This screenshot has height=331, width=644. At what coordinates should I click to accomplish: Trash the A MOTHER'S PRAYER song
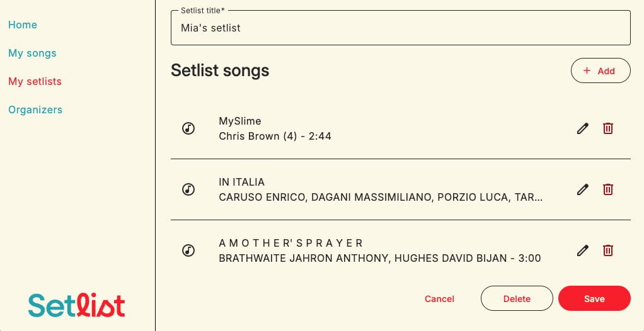tap(608, 250)
